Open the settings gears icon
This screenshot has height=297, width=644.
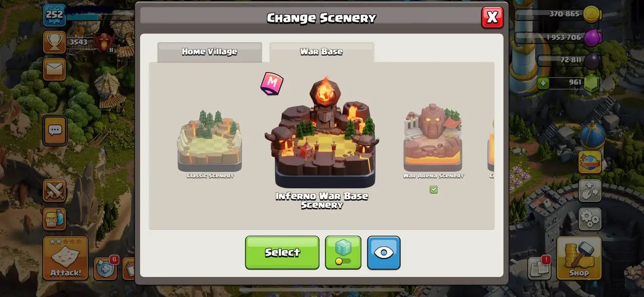tap(590, 218)
